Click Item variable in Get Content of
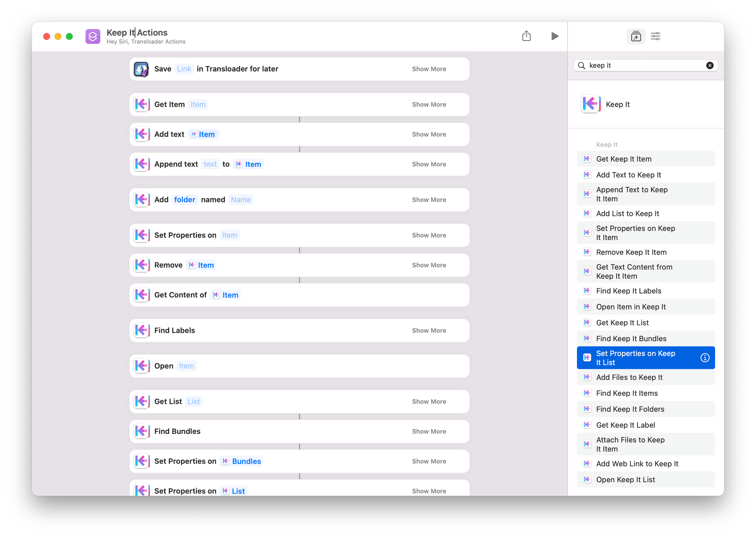The height and width of the screenshot is (538, 756). (x=226, y=295)
